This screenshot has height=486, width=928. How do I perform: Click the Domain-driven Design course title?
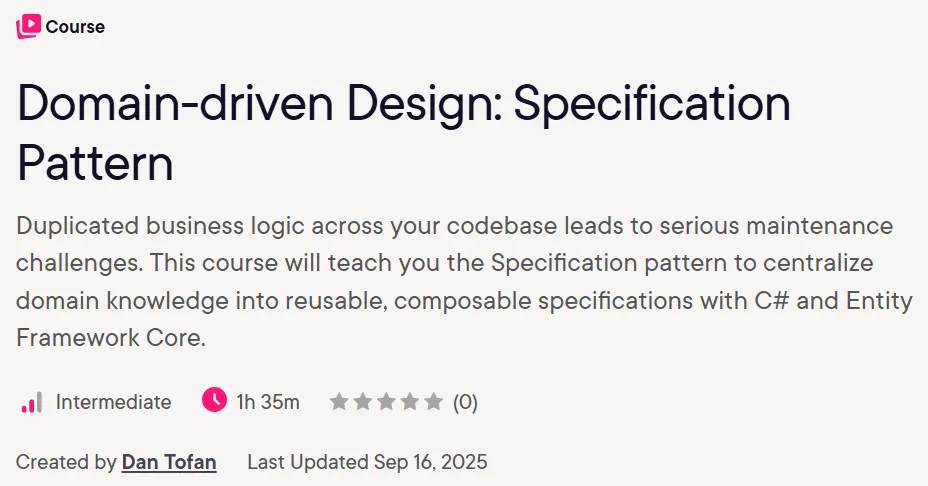pyautogui.click(x=404, y=133)
